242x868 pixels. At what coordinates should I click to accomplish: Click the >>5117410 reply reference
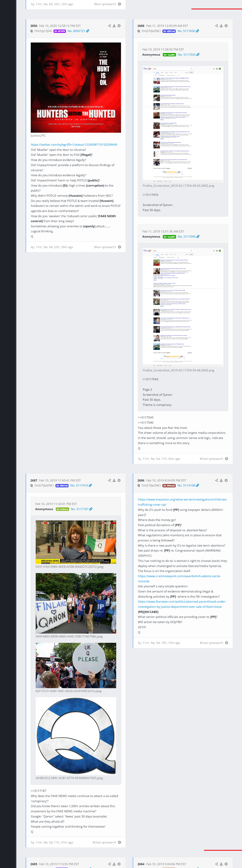pos(150,195)
